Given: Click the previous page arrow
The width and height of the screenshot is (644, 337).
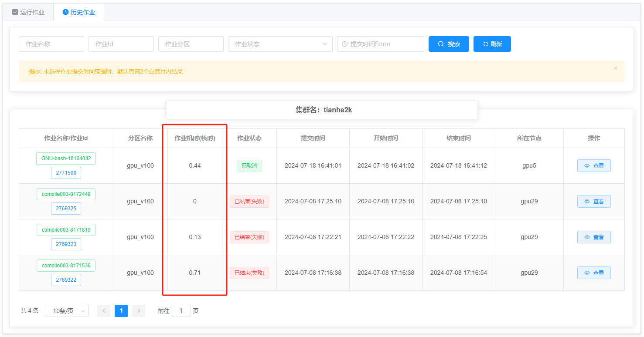Looking at the screenshot, I should coord(104,311).
